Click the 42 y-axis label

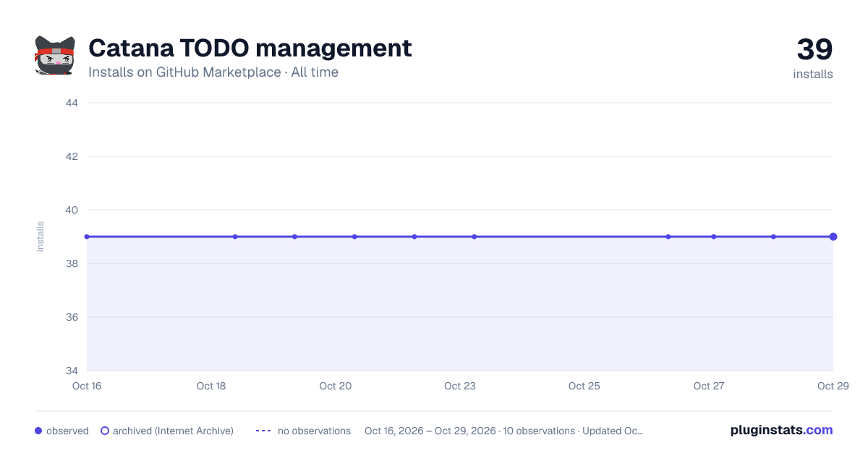click(72, 156)
